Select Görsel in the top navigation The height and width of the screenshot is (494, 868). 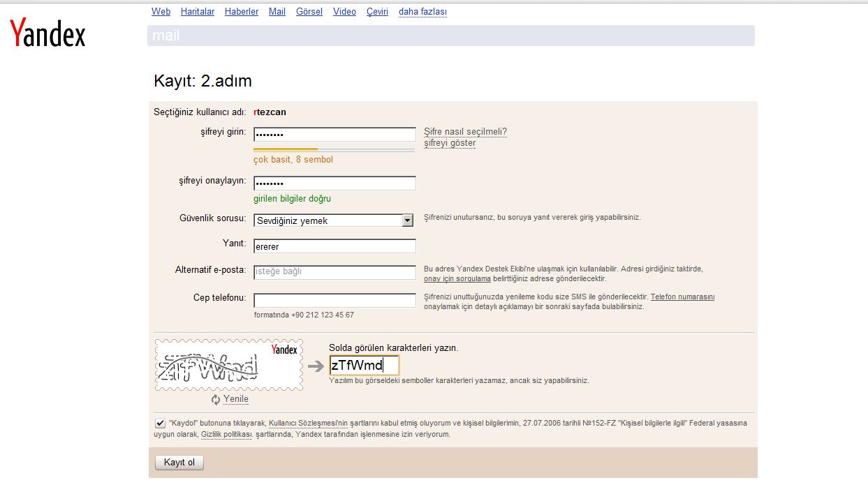tap(309, 12)
